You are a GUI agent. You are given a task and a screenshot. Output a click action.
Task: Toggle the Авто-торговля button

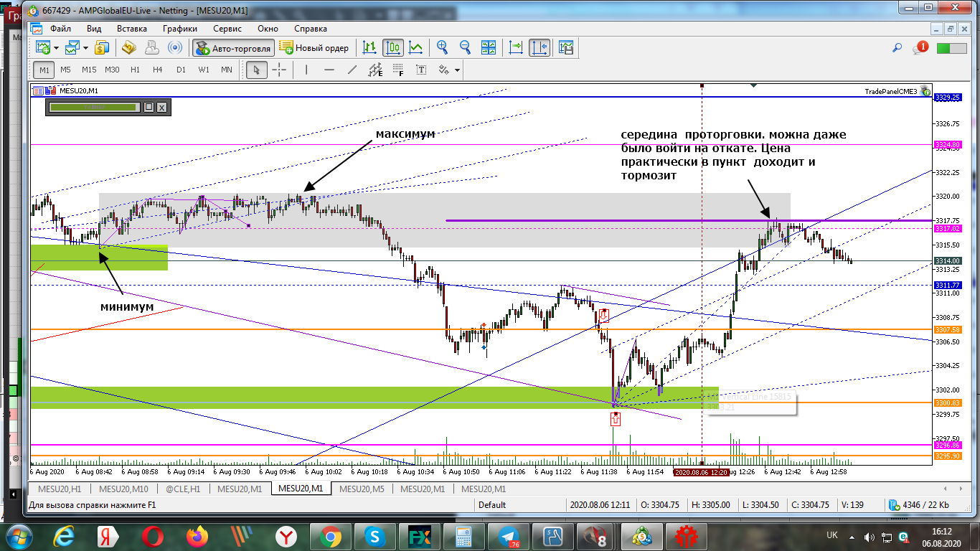232,48
